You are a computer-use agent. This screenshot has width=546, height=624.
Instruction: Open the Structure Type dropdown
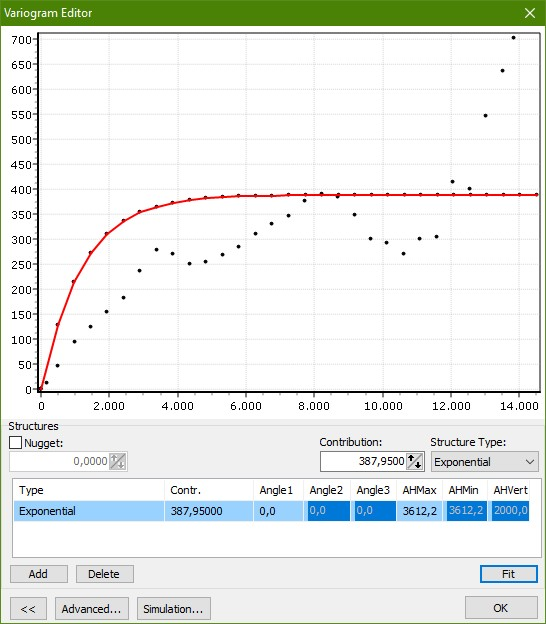(x=485, y=462)
